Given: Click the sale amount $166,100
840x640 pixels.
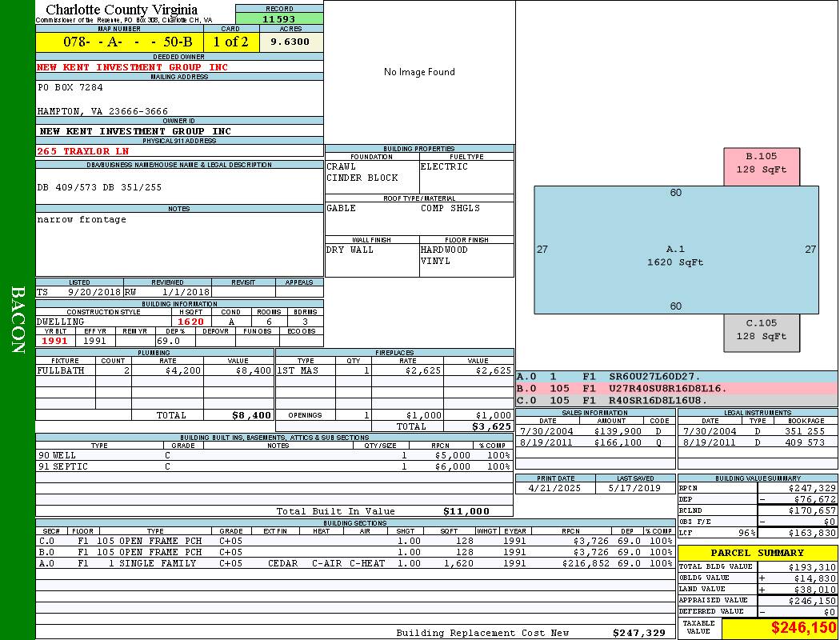Looking at the screenshot, I should (618, 443).
